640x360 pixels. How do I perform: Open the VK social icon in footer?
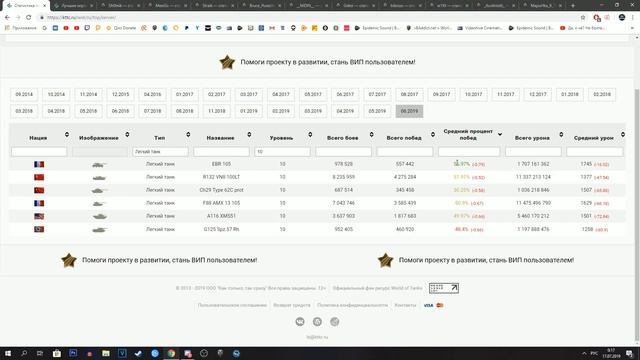[x=300, y=322]
